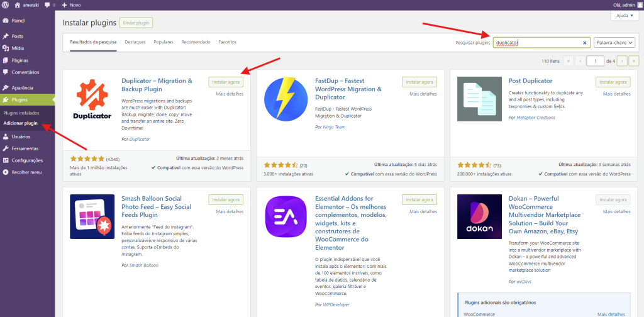Click the WordPress logo in admin bar
The image size is (644, 317).
pyautogui.click(x=5, y=5)
